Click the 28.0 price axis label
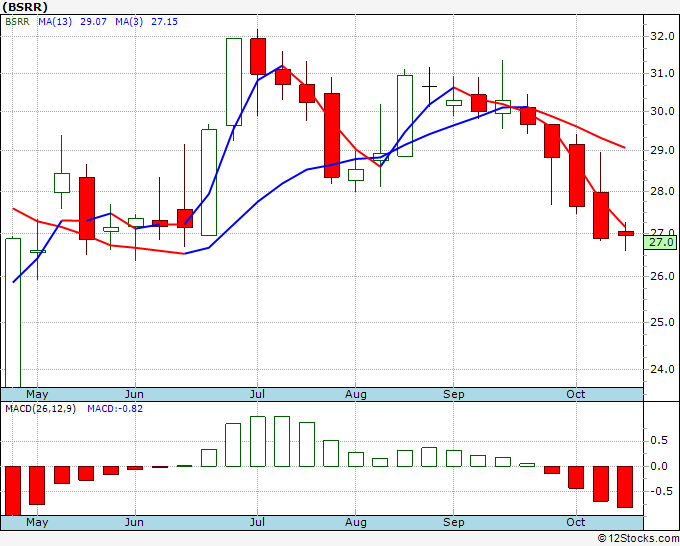The image size is (680, 546). coord(662,191)
